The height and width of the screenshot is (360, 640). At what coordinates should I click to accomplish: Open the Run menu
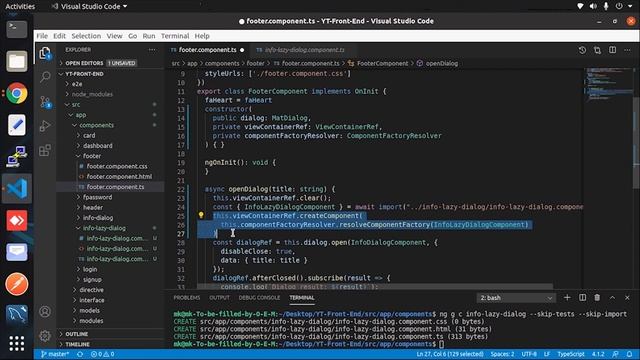[x=149, y=36]
